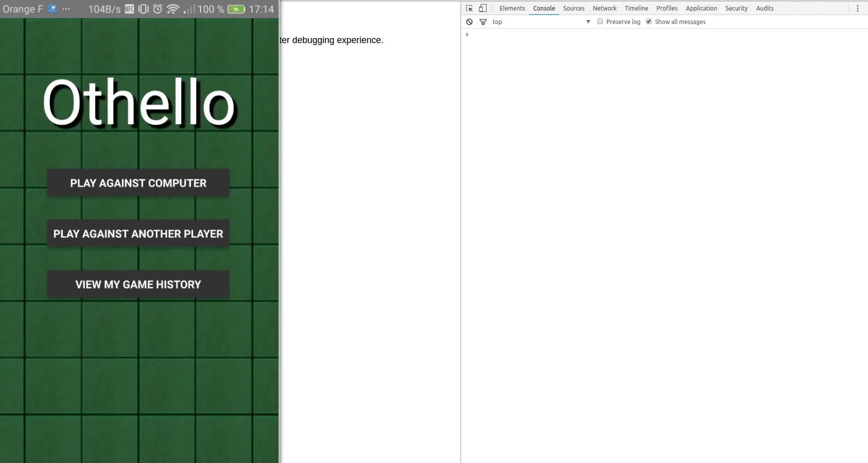Tap the alarm clock icon in status bar
Viewport: 868px width, 463px height.
pos(157,9)
